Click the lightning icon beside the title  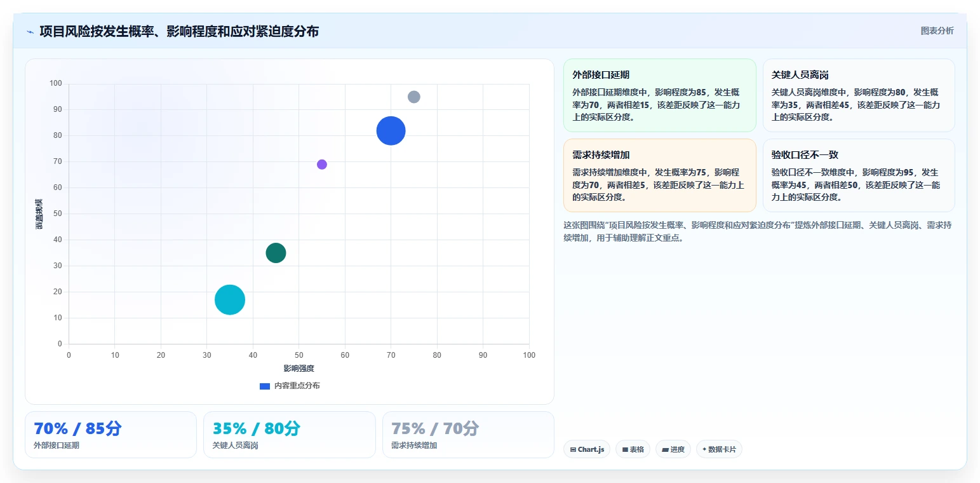coord(30,32)
